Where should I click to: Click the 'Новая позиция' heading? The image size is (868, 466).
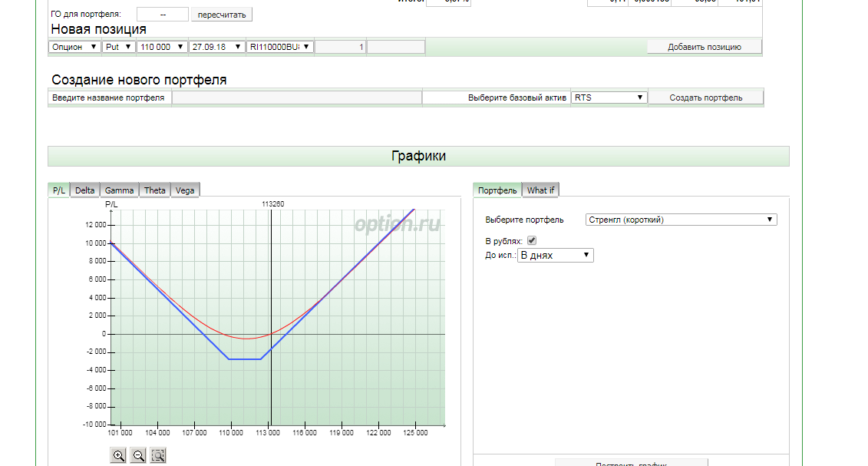coord(98,29)
